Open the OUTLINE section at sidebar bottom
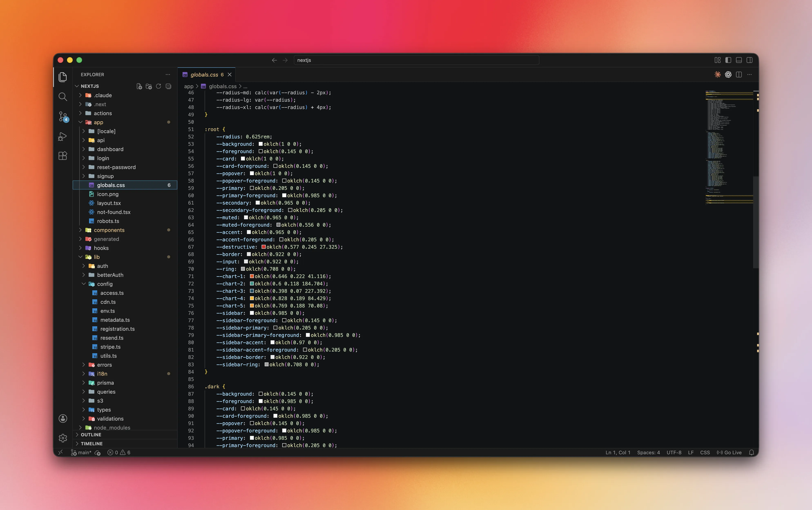The width and height of the screenshot is (812, 510). coord(91,434)
